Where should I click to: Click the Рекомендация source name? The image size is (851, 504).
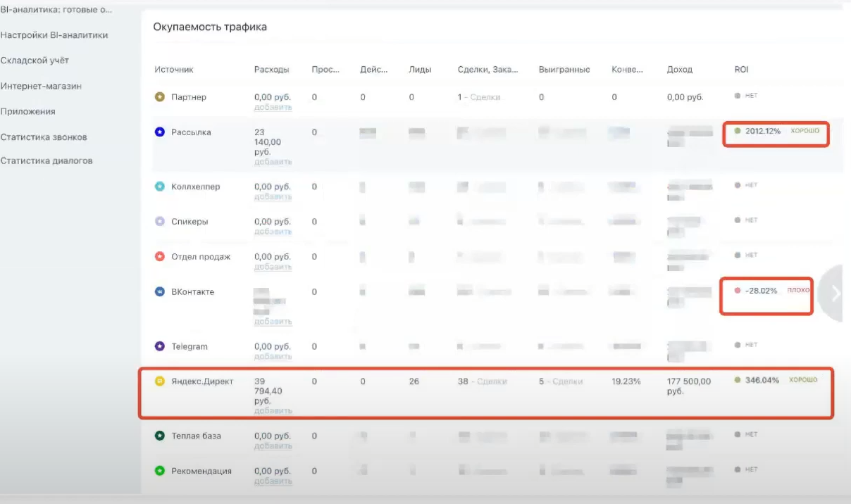tap(201, 471)
